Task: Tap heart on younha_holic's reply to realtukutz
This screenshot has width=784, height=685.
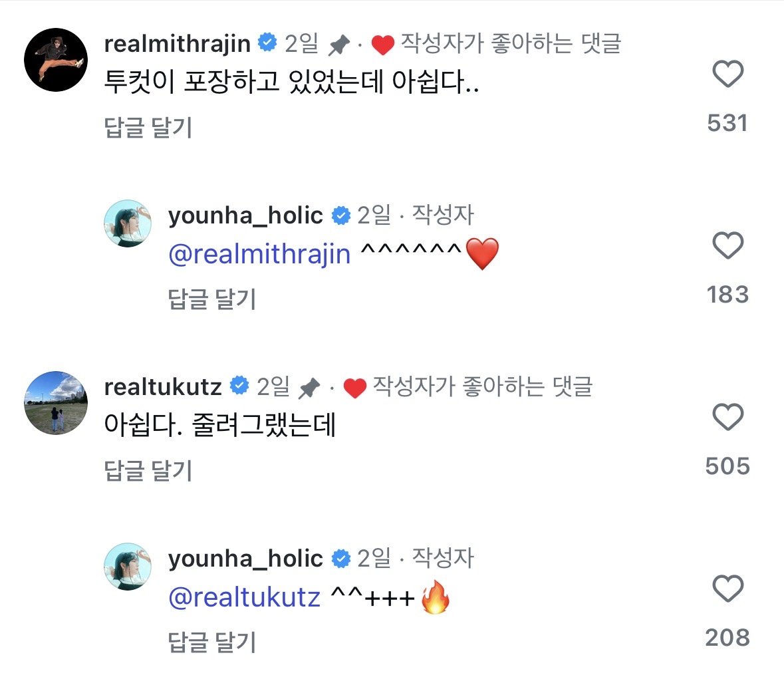Action: pos(727,589)
